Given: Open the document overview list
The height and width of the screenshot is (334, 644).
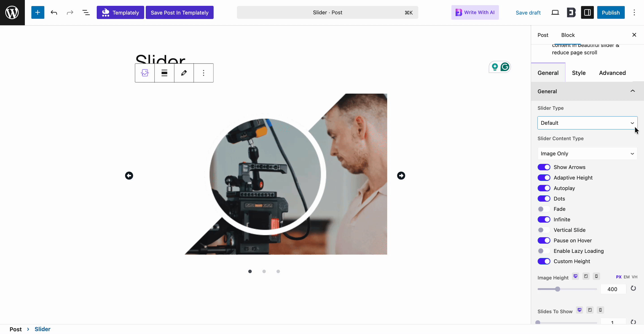Looking at the screenshot, I should [86, 13].
